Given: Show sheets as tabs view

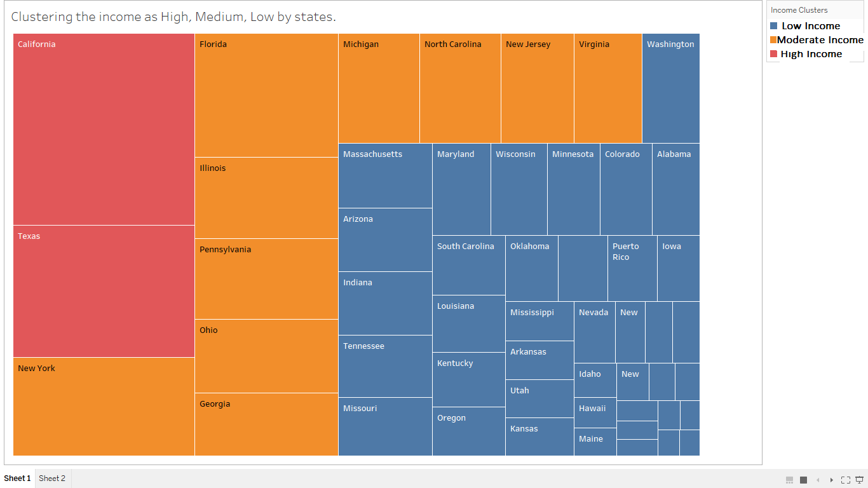Looking at the screenshot, I should point(803,480).
